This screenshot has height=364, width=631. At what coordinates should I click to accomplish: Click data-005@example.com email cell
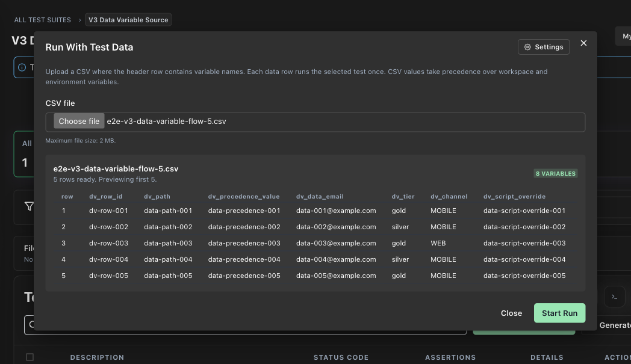[336, 276]
